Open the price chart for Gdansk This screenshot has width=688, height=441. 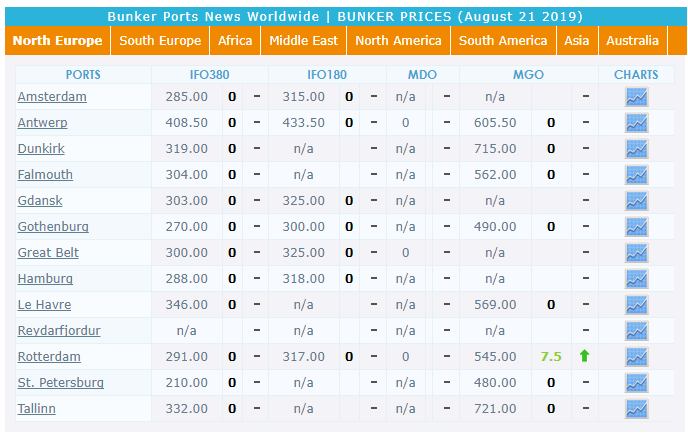coord(636,201)
